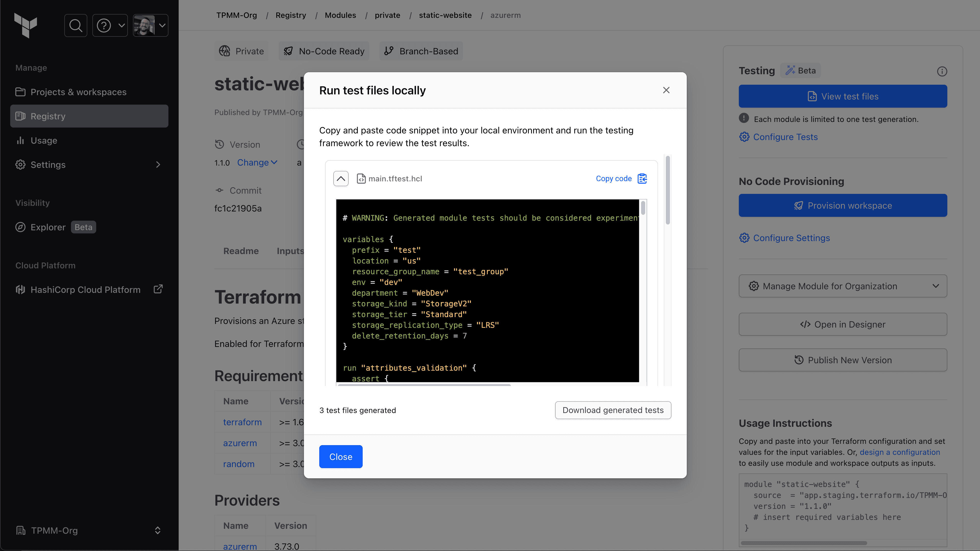Click the dialog's vertical scrollbar
The width and height of the screenshot is (980, 551).
tap(667, 190)
